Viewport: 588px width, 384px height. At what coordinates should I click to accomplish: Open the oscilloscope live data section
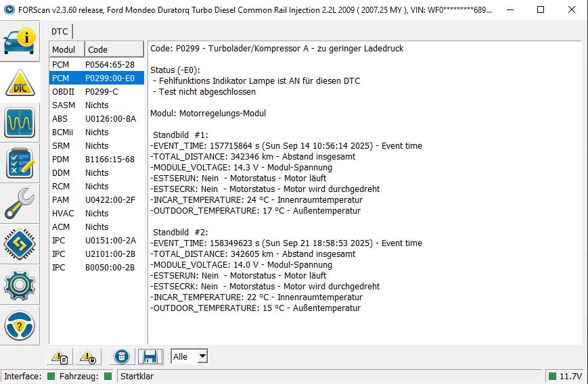point(20,123)
